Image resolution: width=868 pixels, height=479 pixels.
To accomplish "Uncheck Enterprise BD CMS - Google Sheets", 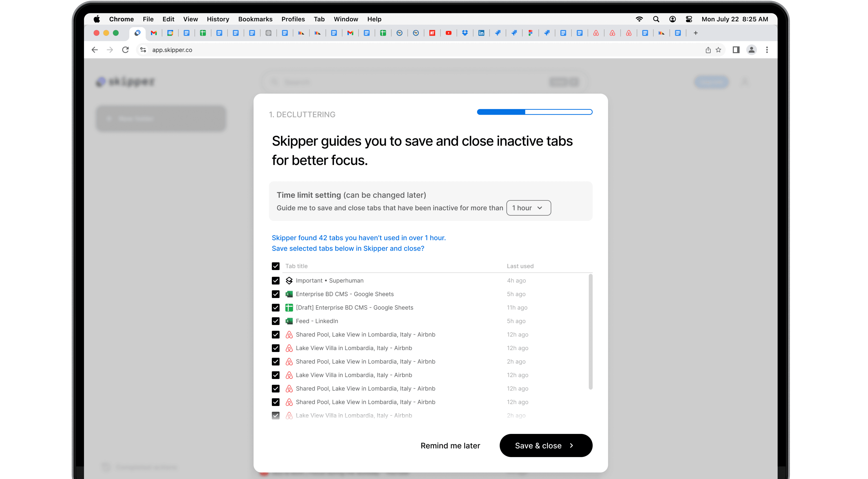I will point(276,294).
